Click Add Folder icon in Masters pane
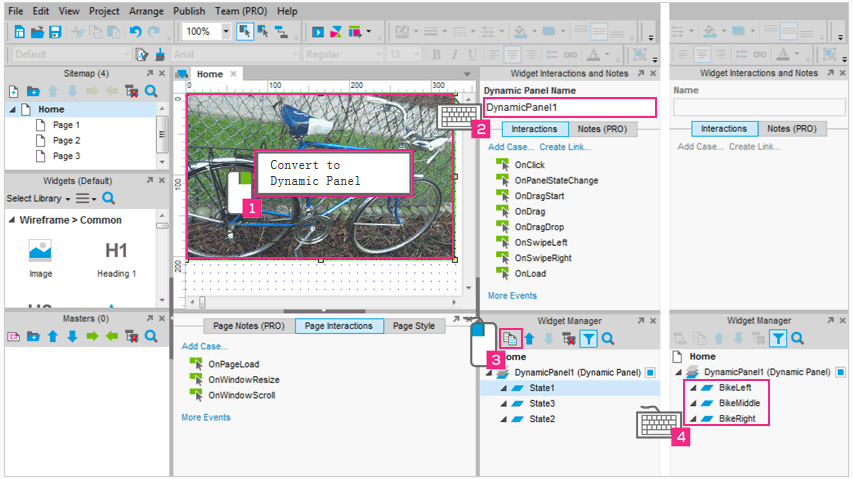This screenshot has width=853, height=479. click(x=33, y=337)
